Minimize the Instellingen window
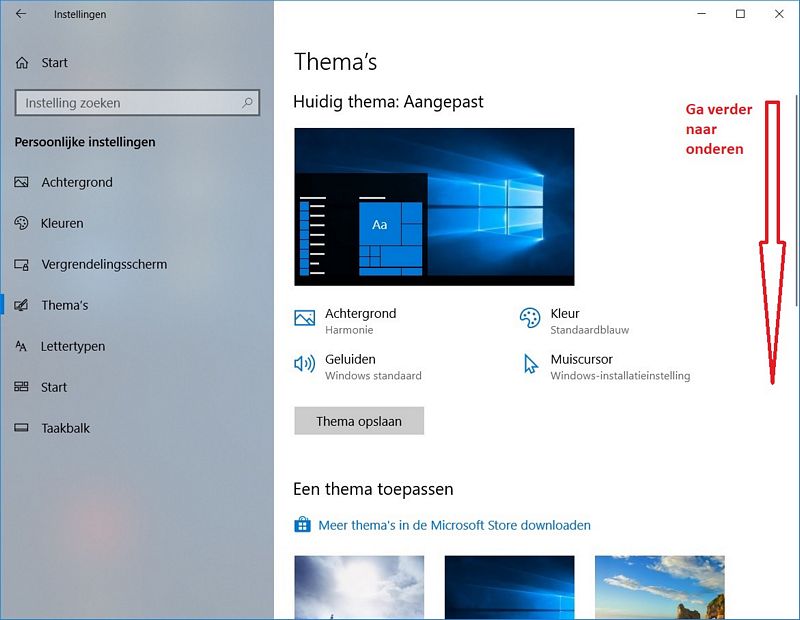Image resolution: width=800 pixels, height=620 pixels. click(702, 14)
